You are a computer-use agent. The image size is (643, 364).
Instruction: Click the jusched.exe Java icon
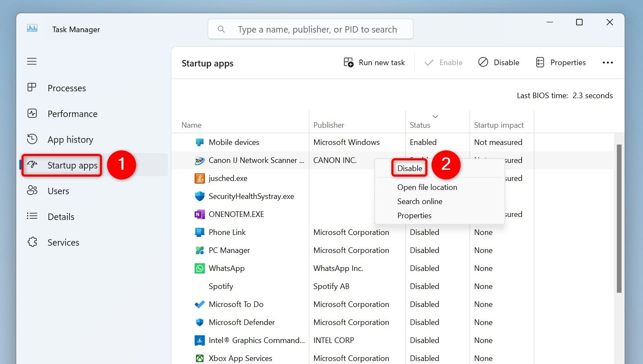(200, 178)
